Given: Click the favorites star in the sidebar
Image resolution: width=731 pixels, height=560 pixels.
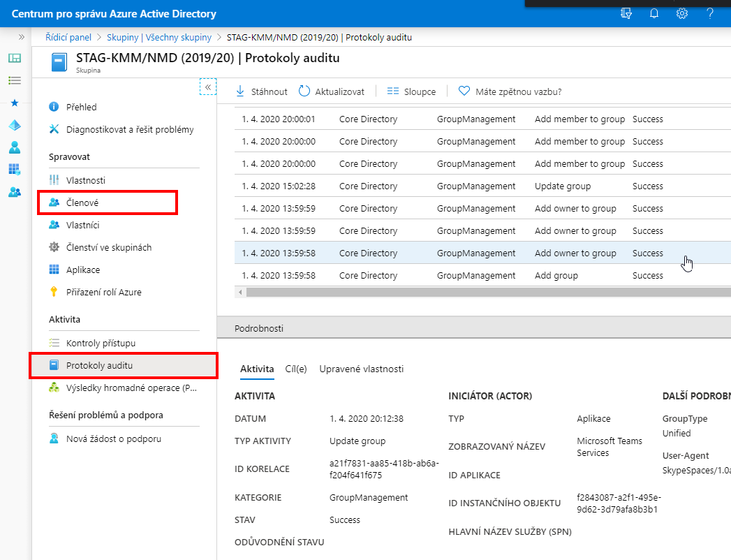Looking at the screenshot, I should 15,103.
